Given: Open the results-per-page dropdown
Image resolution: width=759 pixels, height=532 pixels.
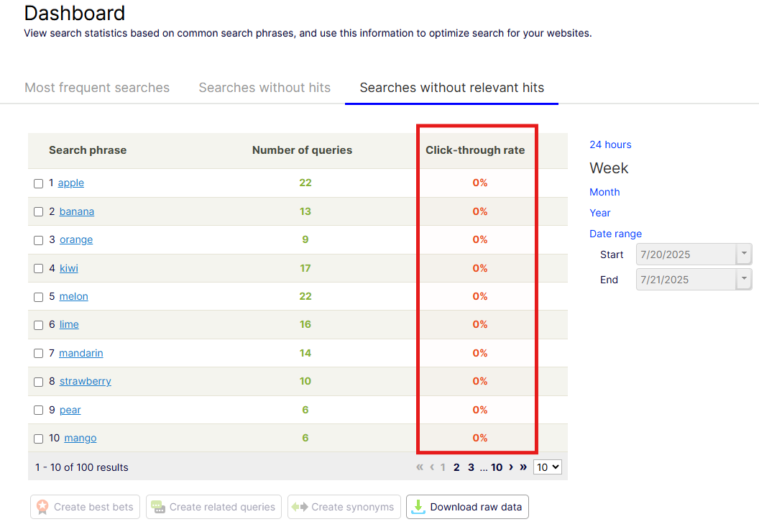Looking at the screenshot, I should (547, 467).
